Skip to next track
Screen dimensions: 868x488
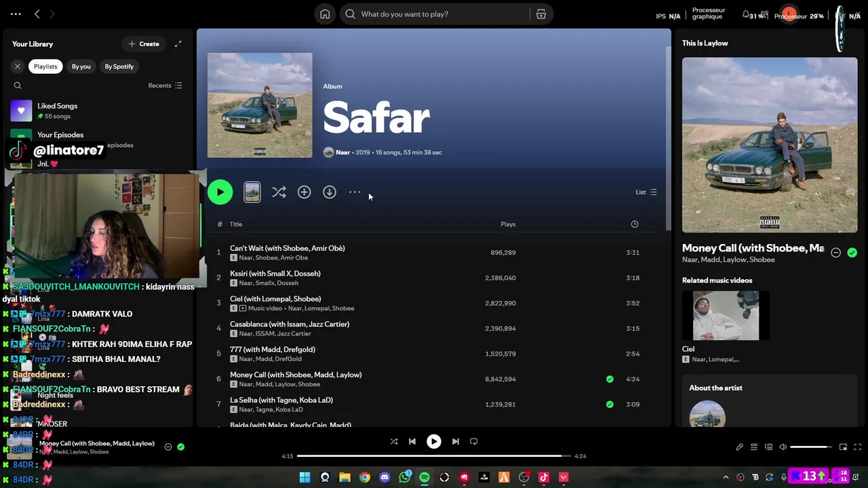tap(456, 442)
